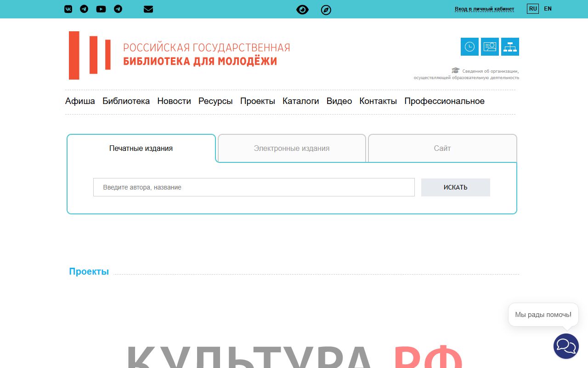Click the ИСКАТЬ search button
Image resolution: width=588 pixels, height=368 pixels.
(456, 187)
